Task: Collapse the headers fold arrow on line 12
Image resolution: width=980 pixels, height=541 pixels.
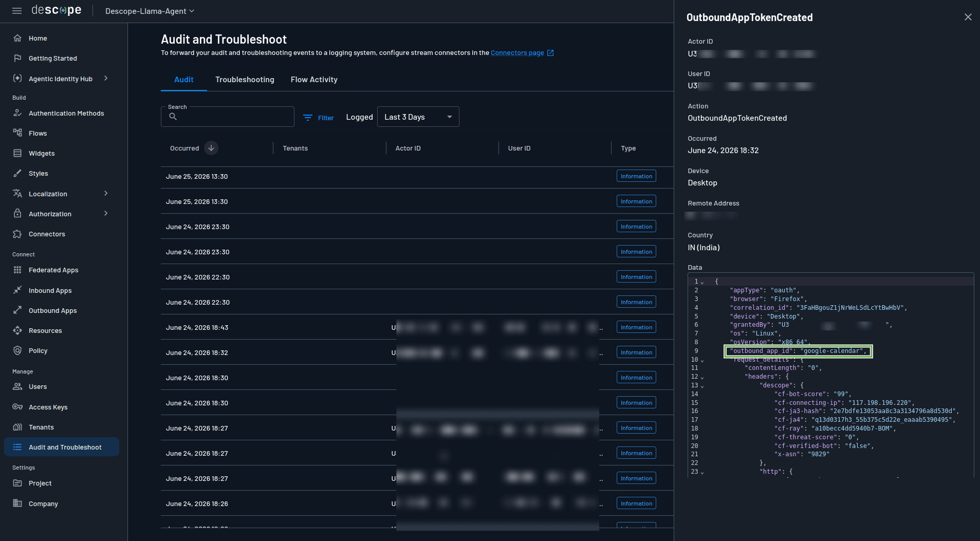Action: (702, 377)
